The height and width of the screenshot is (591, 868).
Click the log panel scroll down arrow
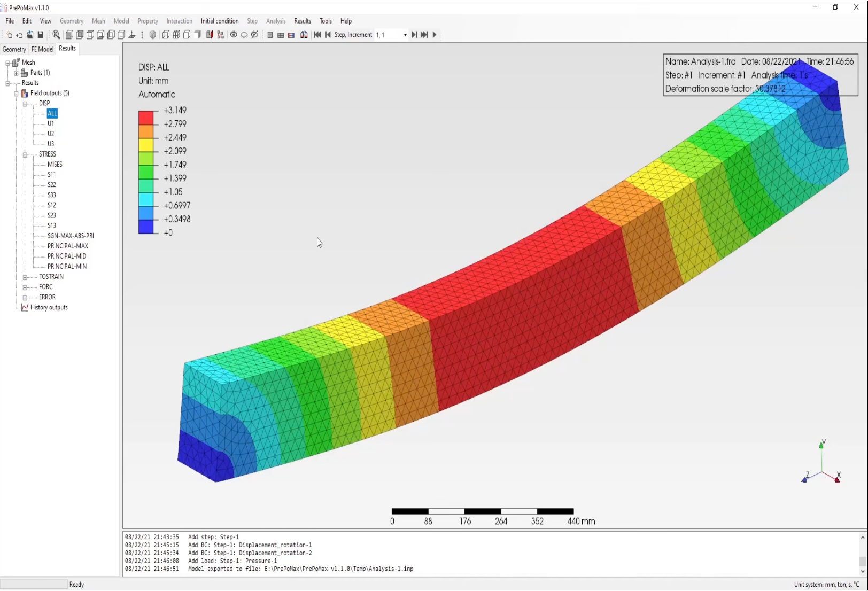tap(862, 571)
